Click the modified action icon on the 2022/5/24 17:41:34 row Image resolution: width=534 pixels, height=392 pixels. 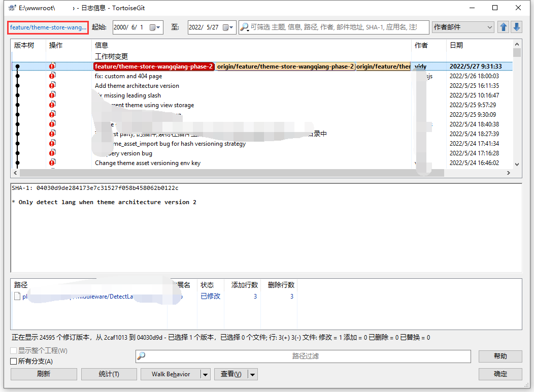click(52, 143)
